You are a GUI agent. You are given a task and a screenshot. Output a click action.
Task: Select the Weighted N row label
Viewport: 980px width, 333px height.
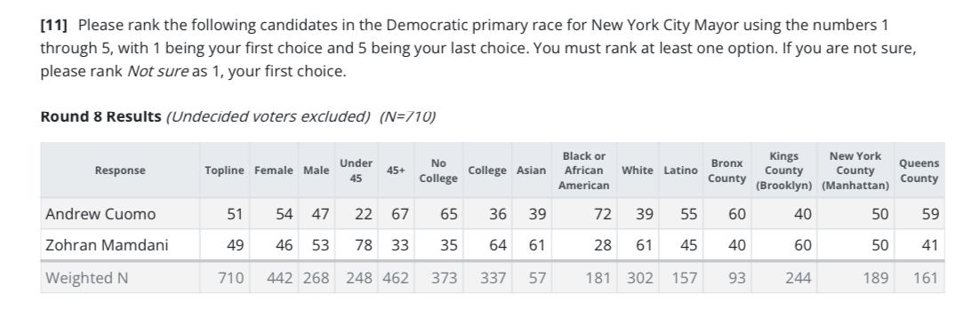87,277
